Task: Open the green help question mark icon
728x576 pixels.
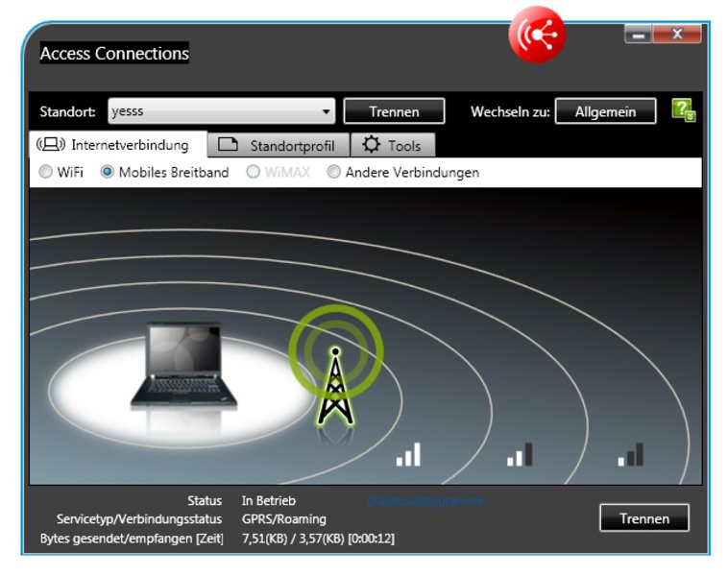Action: pyautogui.click(x=684, y=110)
